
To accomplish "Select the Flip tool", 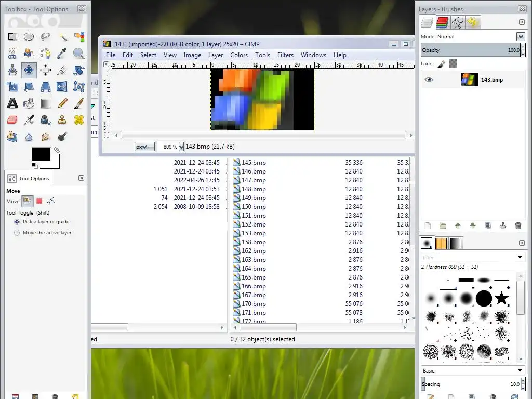I will click(x=62, y=87).
